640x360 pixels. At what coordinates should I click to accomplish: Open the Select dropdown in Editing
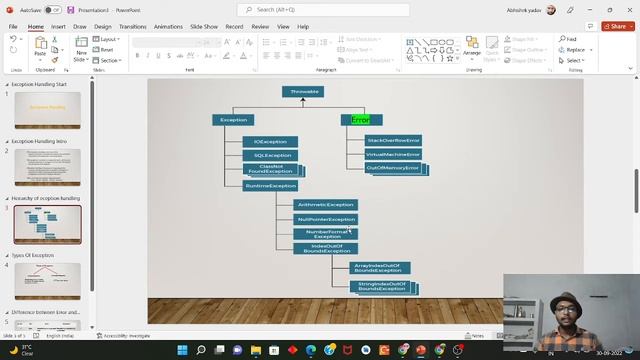572,60
